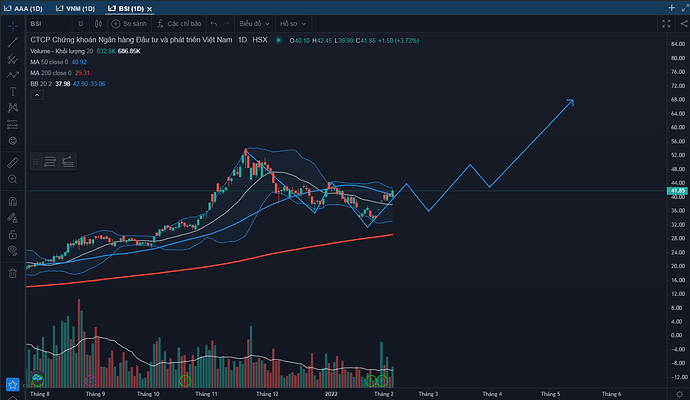Toggle magnet mode for drawings

(13, 202)
